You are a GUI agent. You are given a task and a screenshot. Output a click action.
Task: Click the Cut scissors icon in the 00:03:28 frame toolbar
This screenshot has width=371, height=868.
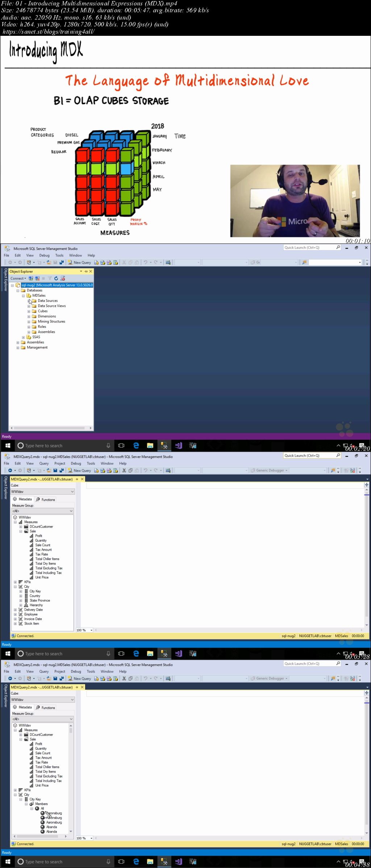(124, 470)
